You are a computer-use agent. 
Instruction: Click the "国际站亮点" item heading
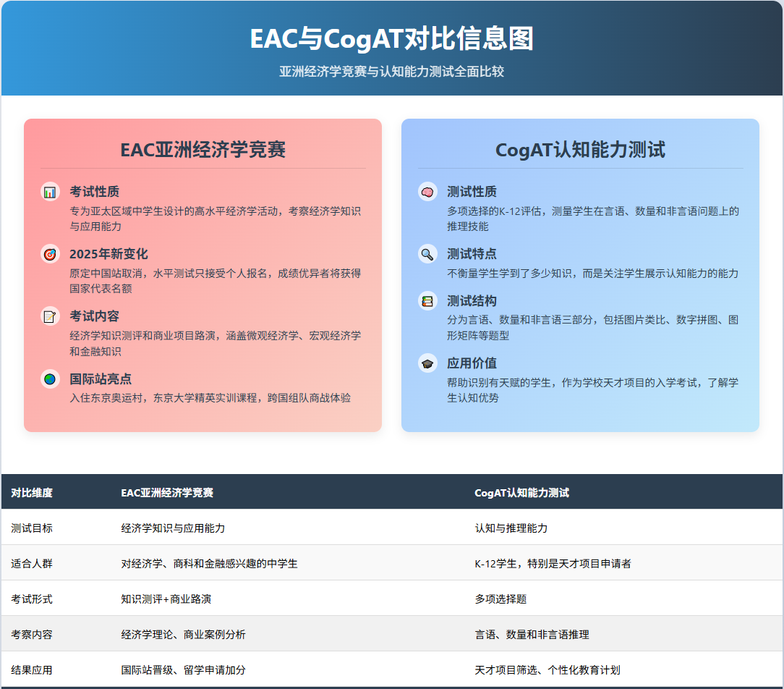(101, 379)
